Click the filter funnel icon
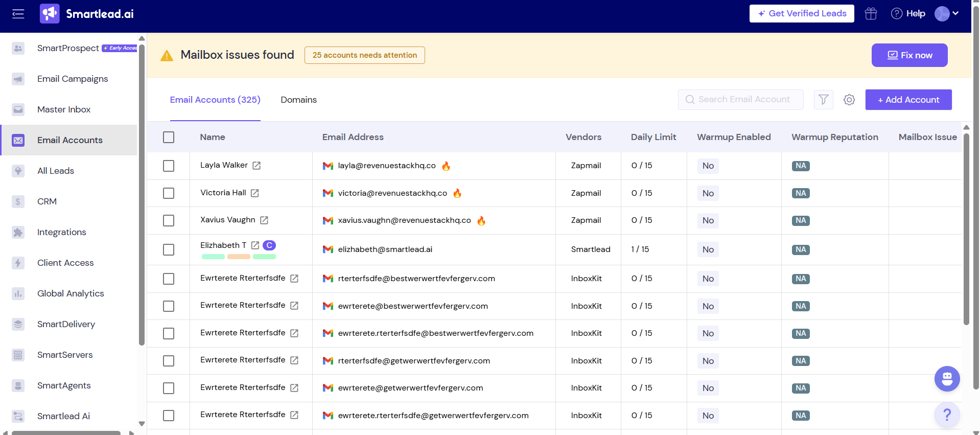 pos(823,100)
